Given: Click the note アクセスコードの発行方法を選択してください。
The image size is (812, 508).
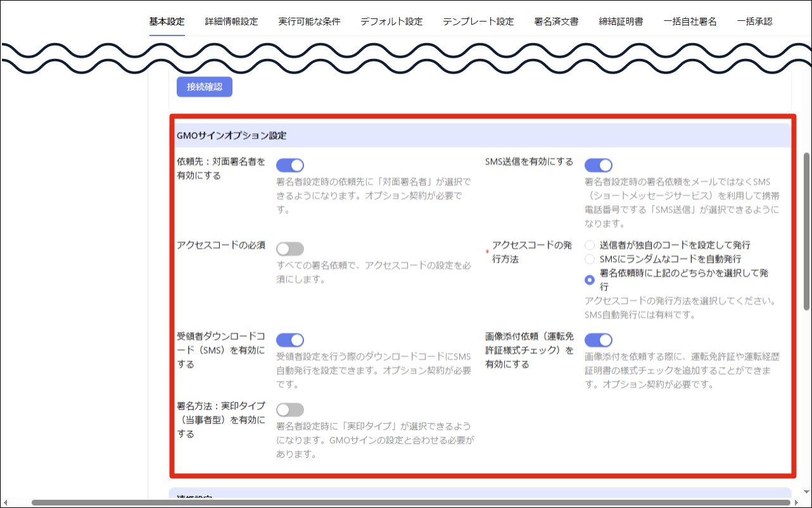Looking at the screenshot, I should click(x=680, y=300).
